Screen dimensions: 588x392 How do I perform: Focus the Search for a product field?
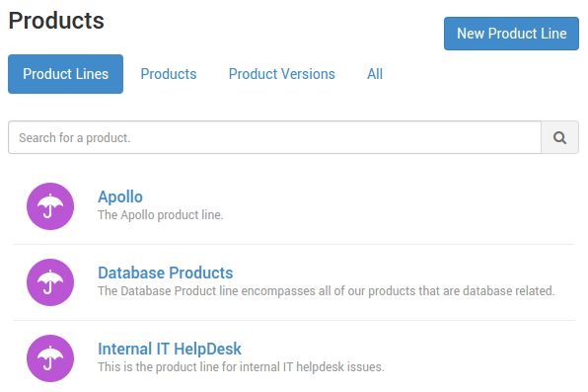pos(275,137)
